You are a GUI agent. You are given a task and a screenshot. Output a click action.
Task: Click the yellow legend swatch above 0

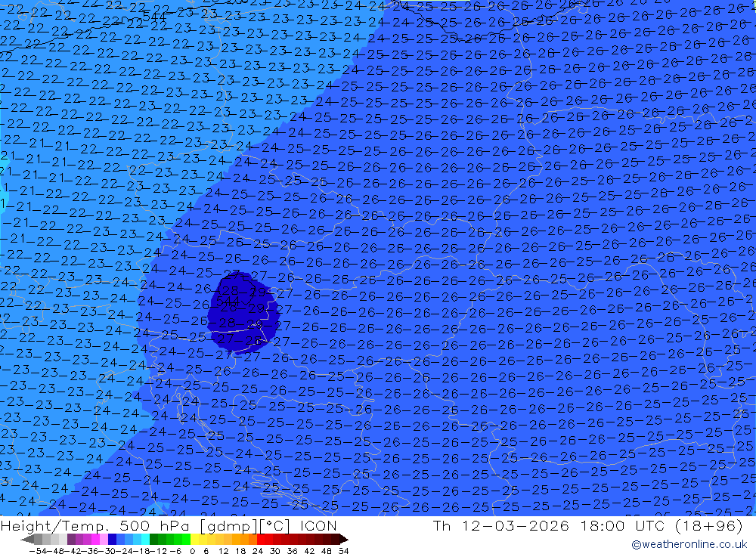coord(195,539)
